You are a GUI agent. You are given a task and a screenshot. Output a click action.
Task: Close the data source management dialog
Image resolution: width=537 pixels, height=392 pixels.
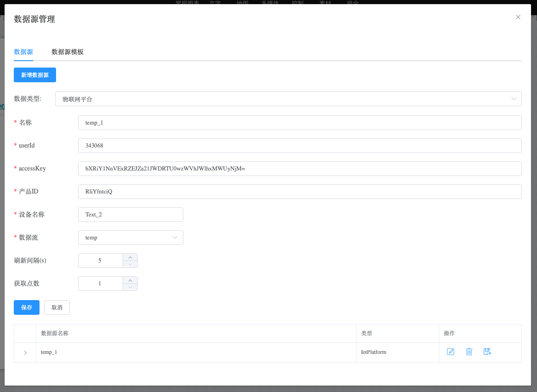[x=518, y=17]
